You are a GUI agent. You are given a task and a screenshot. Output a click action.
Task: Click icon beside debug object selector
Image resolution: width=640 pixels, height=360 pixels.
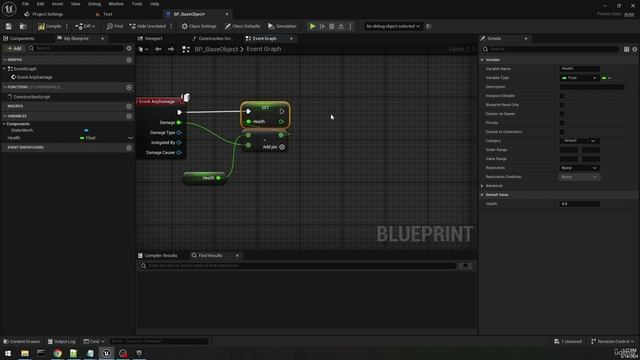click(429, 26)
